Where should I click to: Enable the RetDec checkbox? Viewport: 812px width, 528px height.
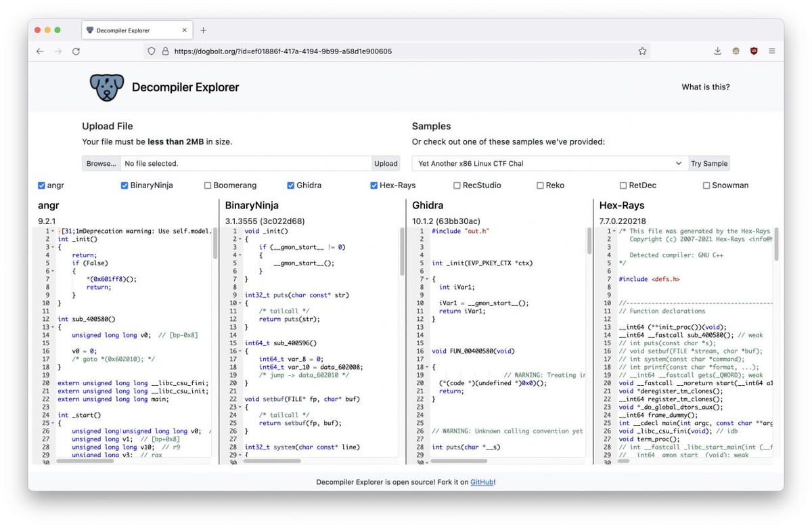(623, 185)
